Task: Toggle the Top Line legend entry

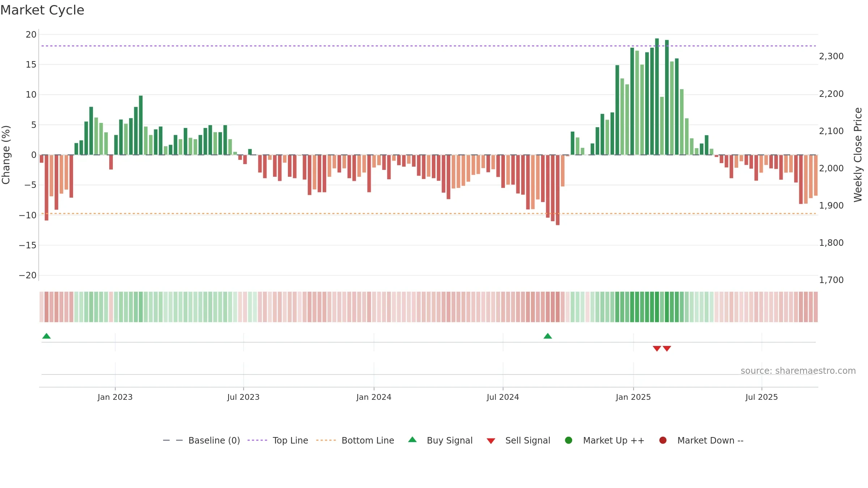Action: click(x=278, y=440)
